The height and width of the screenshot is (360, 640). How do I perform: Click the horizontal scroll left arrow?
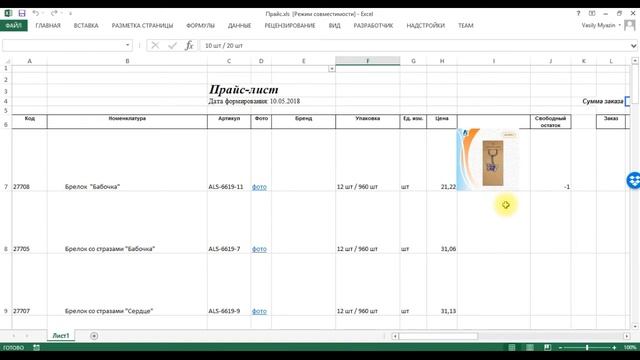395,336
